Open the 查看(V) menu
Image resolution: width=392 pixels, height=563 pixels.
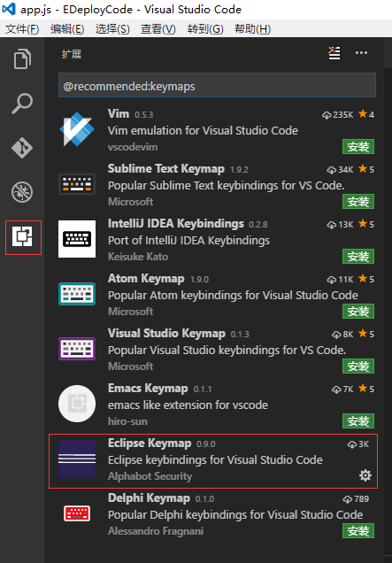point(158,29)
